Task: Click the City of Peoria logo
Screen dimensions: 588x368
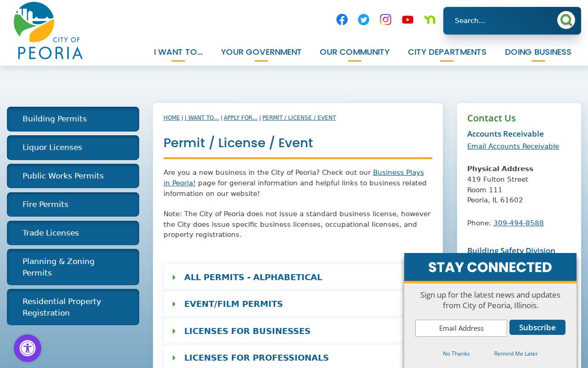Action: [x=48, y=31]
